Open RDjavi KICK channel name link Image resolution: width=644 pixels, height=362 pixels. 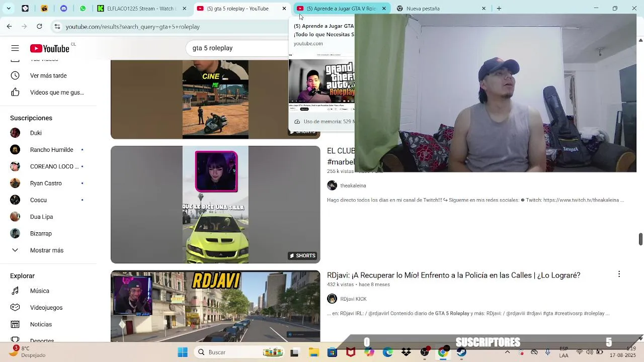(x=353, y=299)
